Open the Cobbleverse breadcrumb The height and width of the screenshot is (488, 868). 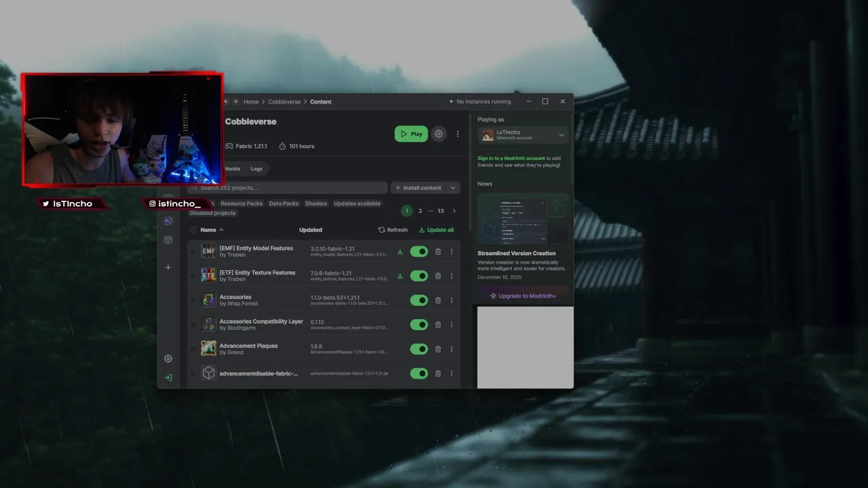pos(284,102)
